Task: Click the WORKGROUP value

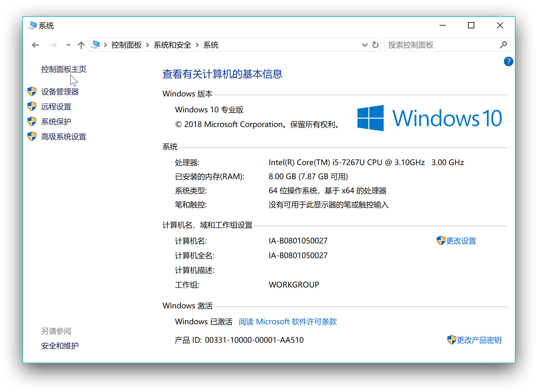Action: (294, 285)
